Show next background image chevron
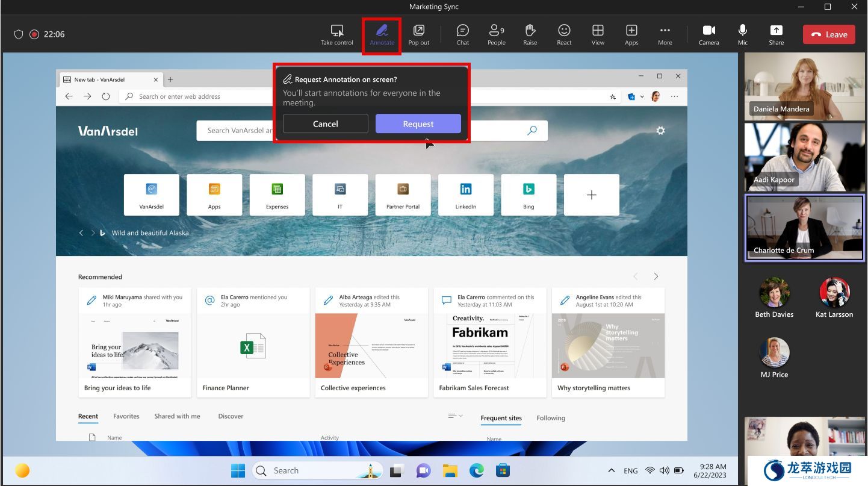 pyautogui.click(x=93, y=232)
